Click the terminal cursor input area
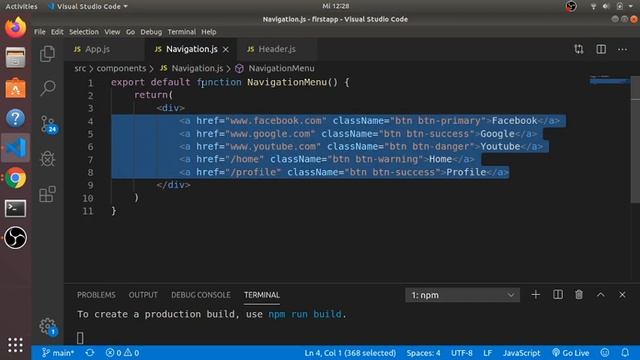The image size is (640, 360). [x=80, y=338]
